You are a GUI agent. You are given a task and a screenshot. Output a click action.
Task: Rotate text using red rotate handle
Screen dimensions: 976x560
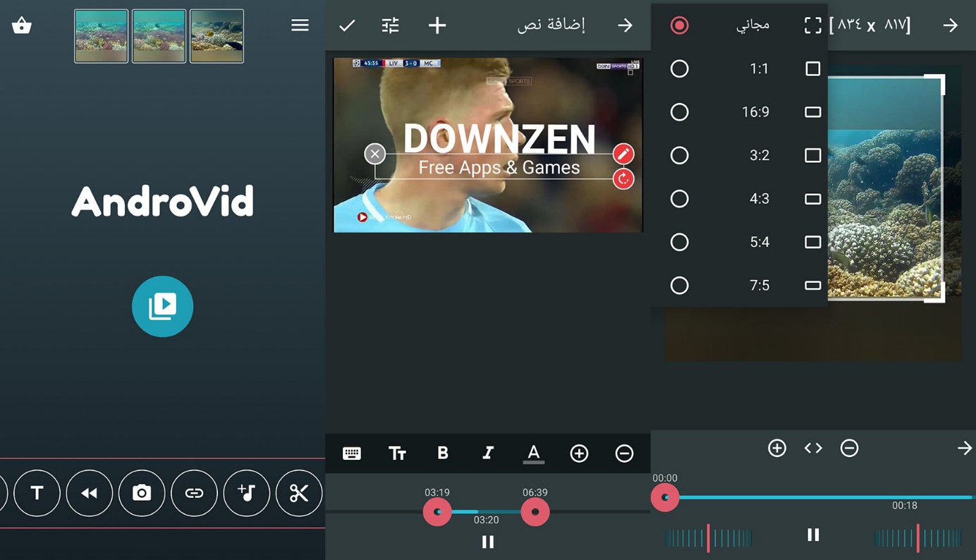(623, 179)
